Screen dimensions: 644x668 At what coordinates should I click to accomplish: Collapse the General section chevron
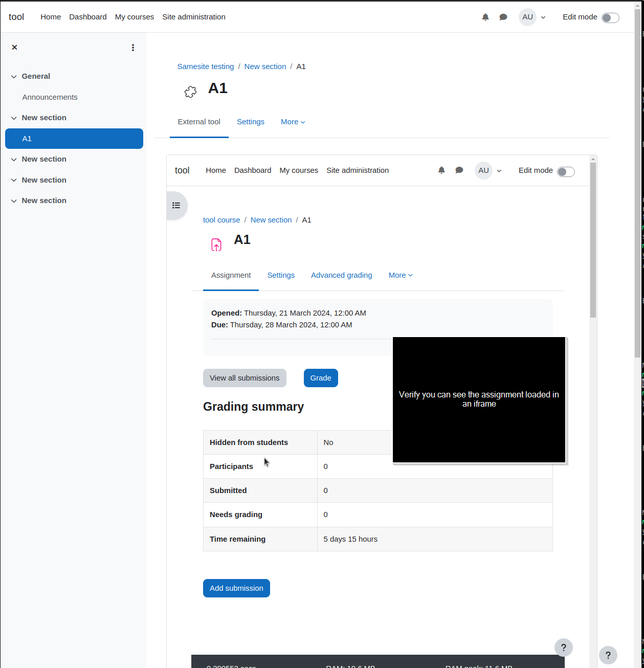14,77
